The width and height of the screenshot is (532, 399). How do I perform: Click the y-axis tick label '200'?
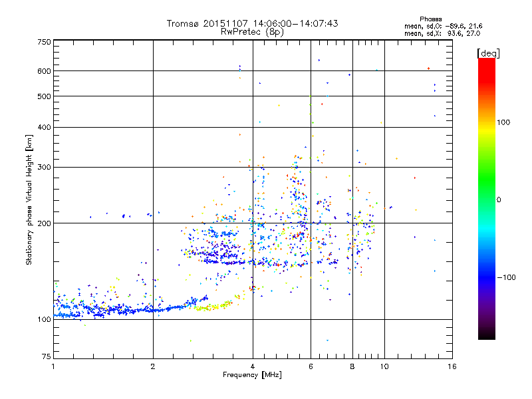(x=44, y=223)
